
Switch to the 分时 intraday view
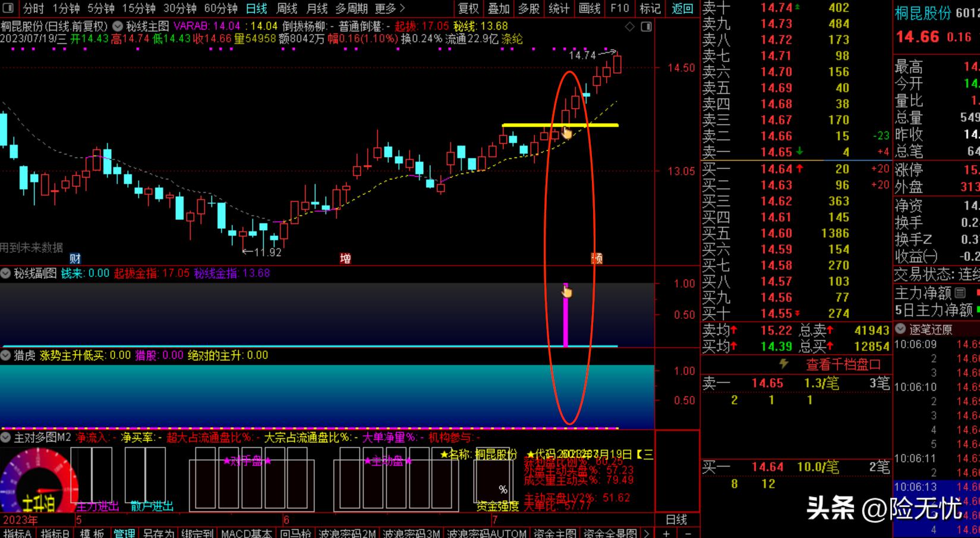pyautogui.click(x=33, y=8)
